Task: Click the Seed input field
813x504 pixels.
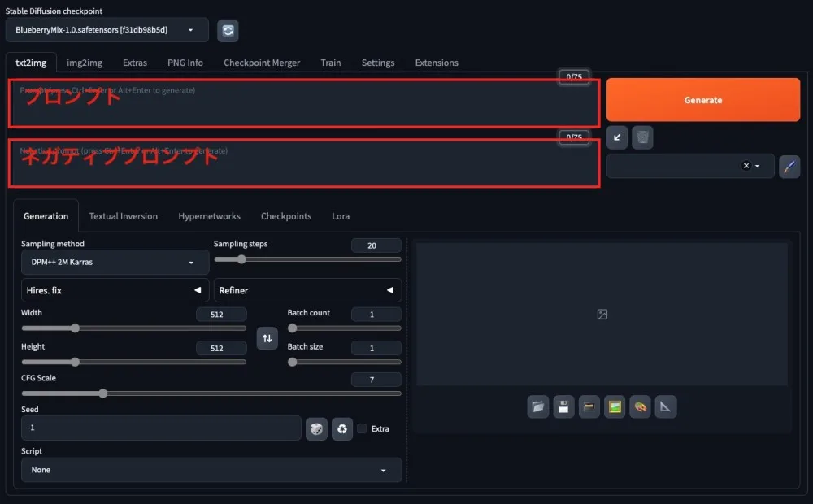Action: point(161,428)
